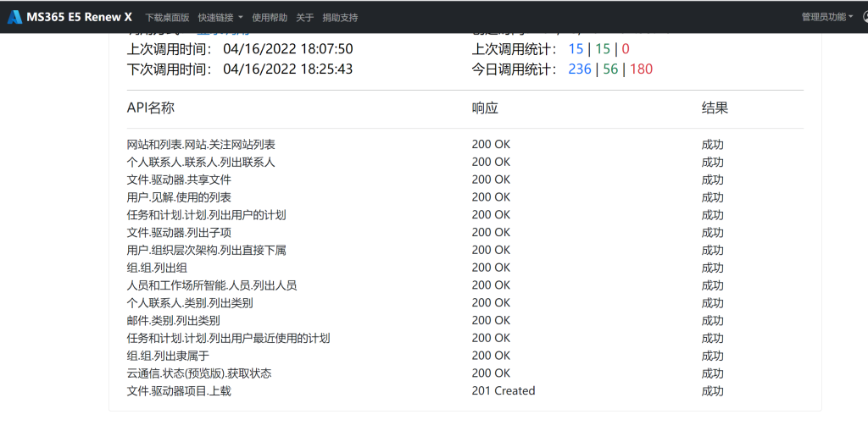Open the 使用帮助 navbar item

point(270,18)
